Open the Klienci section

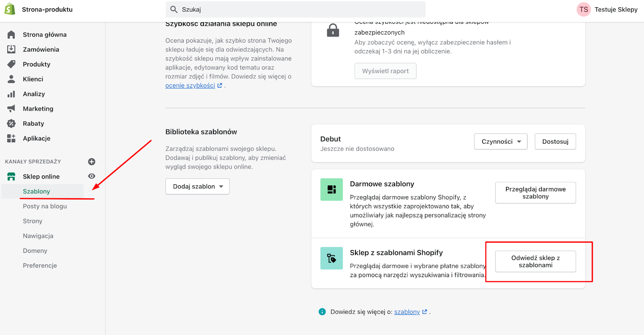33,79
